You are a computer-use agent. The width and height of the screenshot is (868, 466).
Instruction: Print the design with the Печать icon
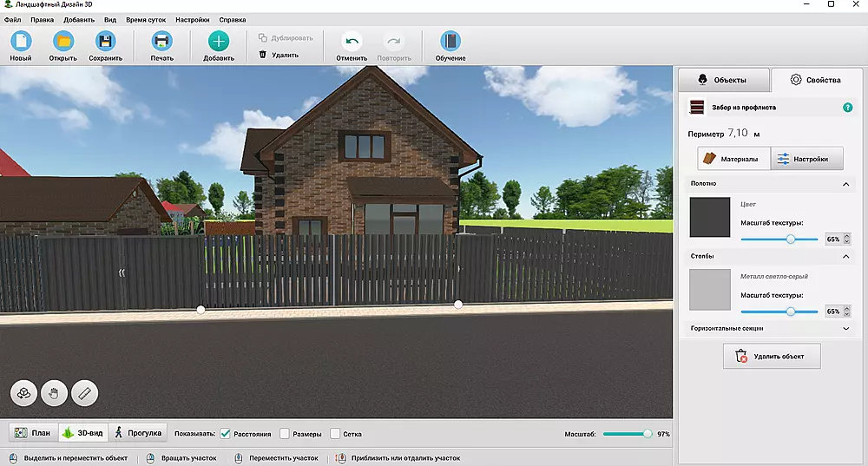tap(161, 42)
